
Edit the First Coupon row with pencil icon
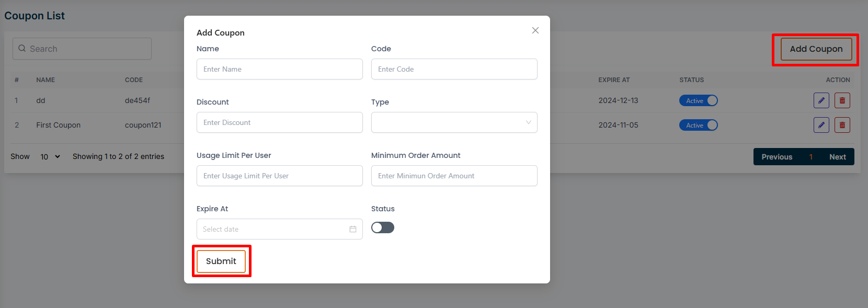[x=821, y=125]
